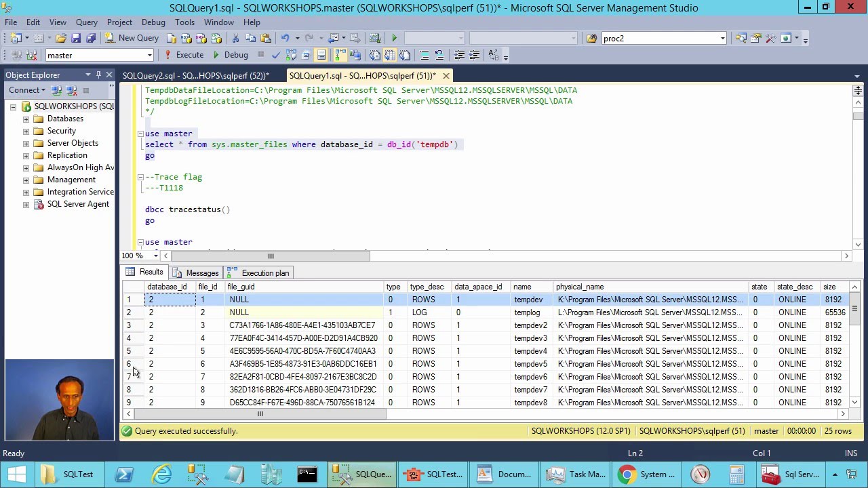Toggle auto-hide pin on Object Explorer

(x=98, y=75)
